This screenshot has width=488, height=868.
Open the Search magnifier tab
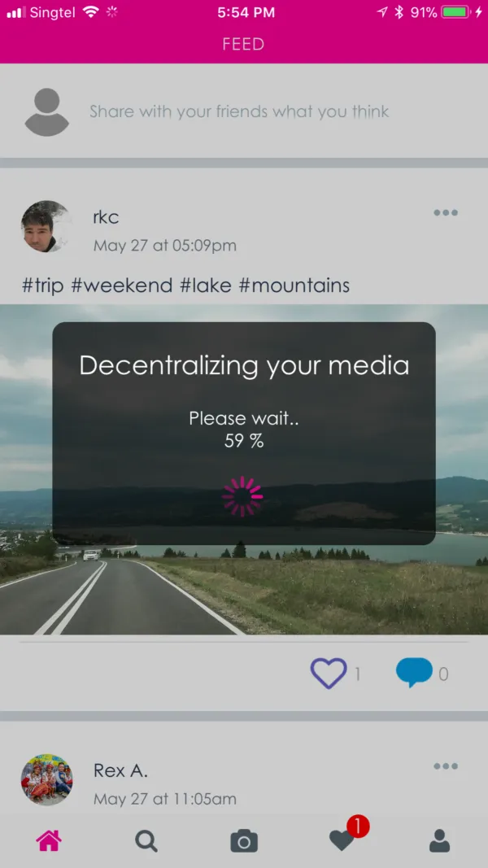coord(146,841)
